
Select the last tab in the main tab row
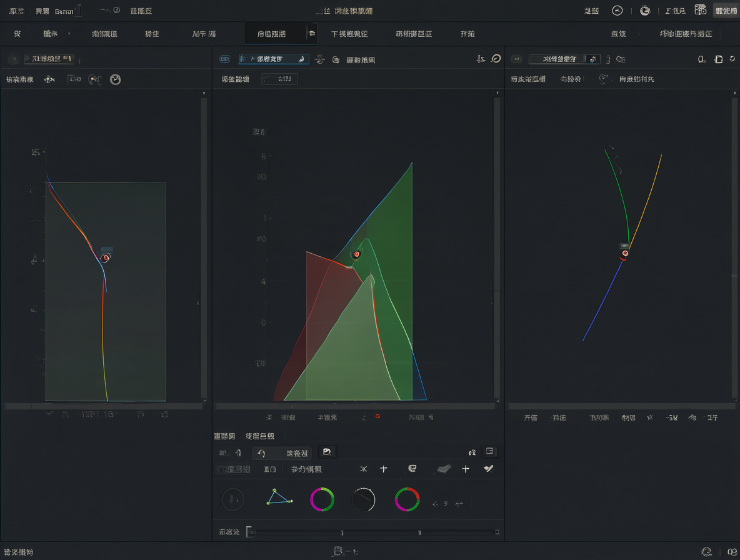[686, 34]
